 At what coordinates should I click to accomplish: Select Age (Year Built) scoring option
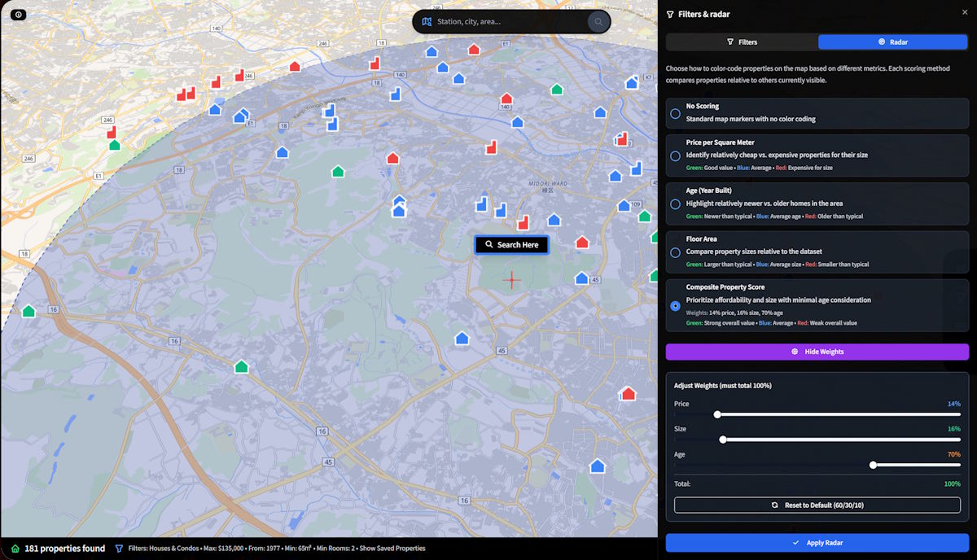(675, 204)
